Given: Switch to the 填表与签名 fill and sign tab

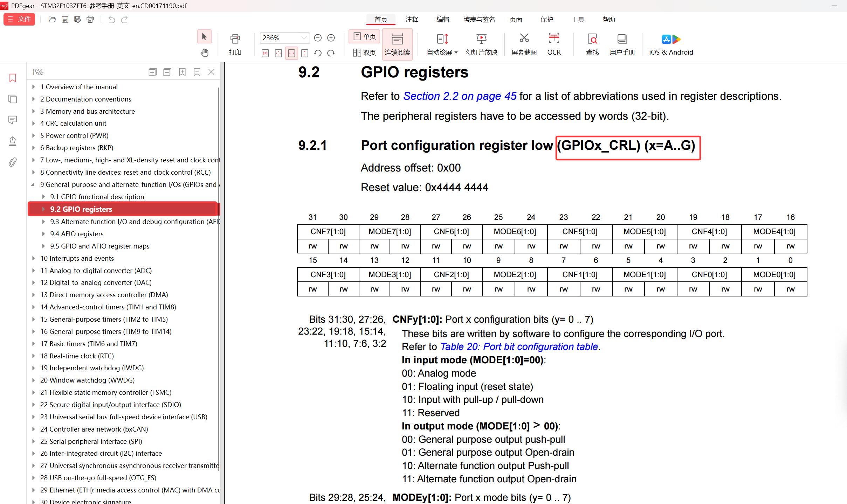Looking at the screenshot, I should pos(479,20).
